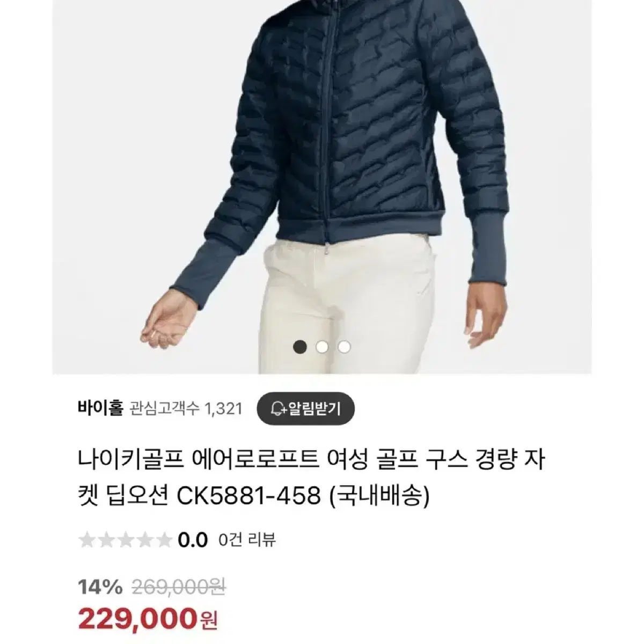The height and width of the screenshot is (644, 644).
Task: Click the 0.0 rating score
Action: pyautogui.click(x=193, y=540)
